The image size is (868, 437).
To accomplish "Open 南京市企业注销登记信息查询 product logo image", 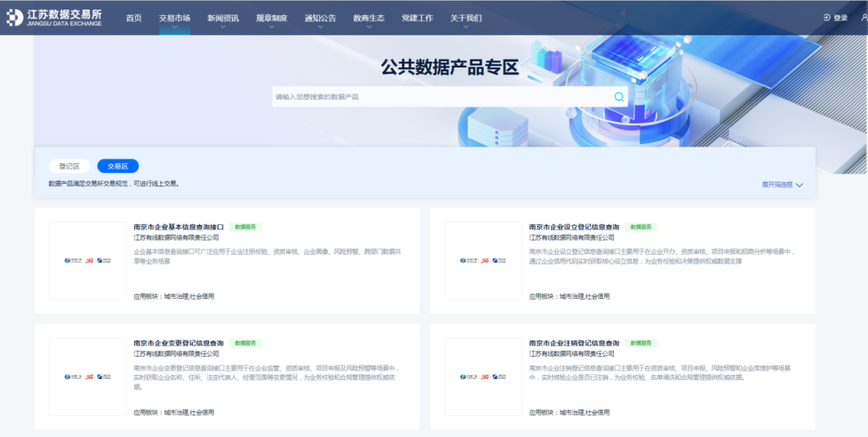I will click(x=483, y=376).
